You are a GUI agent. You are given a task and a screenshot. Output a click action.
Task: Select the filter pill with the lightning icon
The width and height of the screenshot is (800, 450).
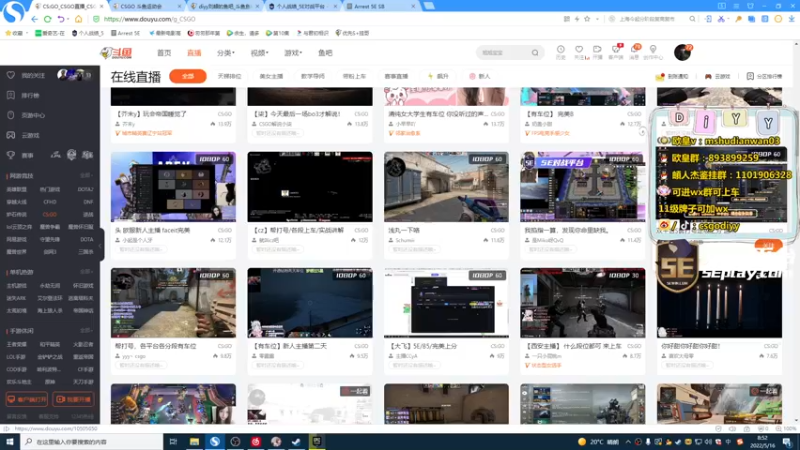click(438, 76)
